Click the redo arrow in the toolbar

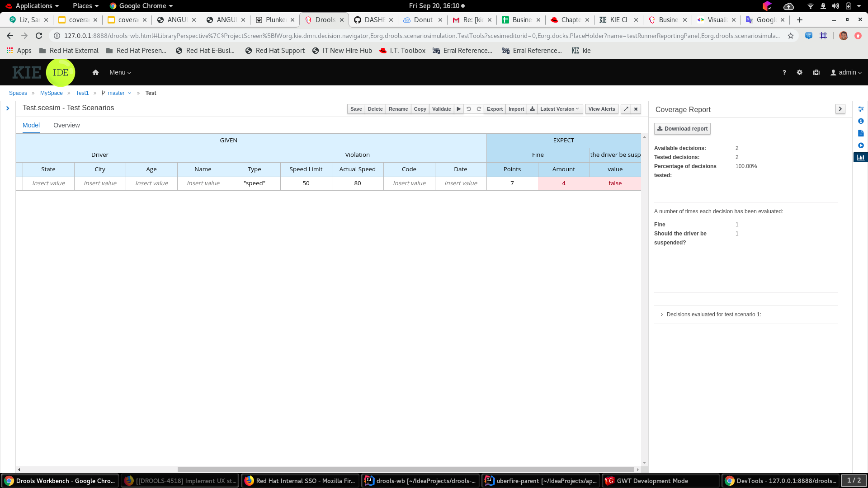(479, 109)
